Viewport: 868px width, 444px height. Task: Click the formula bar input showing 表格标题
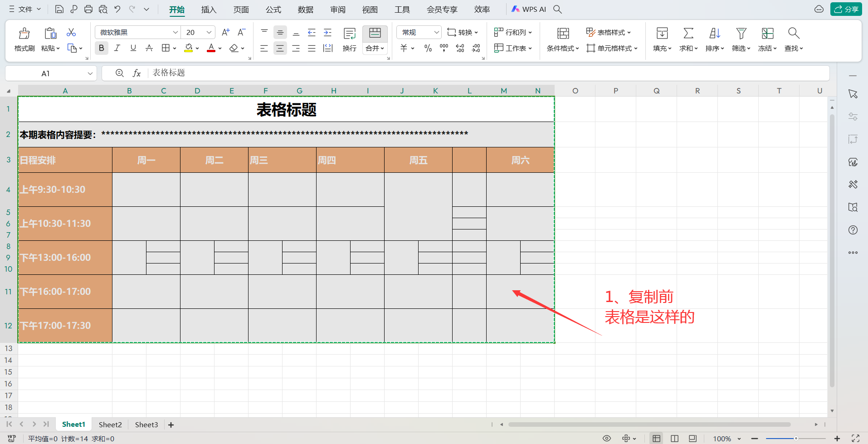454,73
